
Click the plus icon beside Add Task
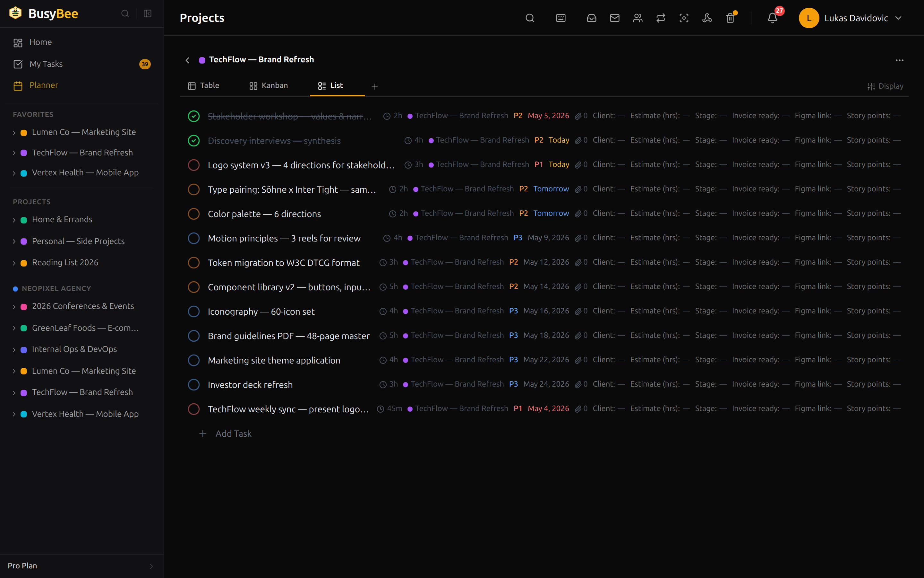(203, 433)
